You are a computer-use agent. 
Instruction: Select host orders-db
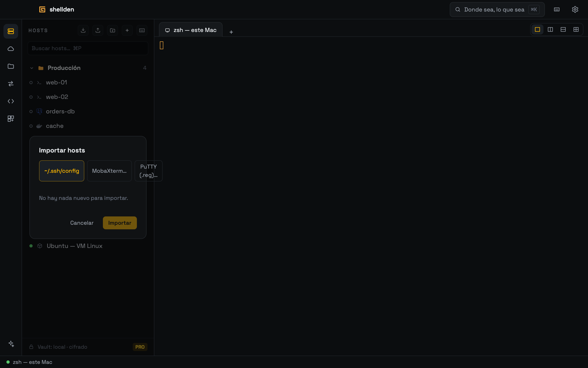88,112
